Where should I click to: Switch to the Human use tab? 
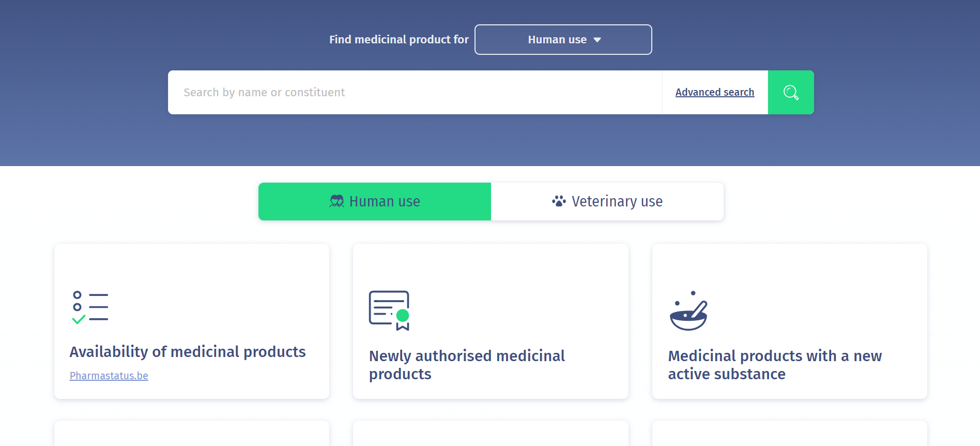coord(375,201)
